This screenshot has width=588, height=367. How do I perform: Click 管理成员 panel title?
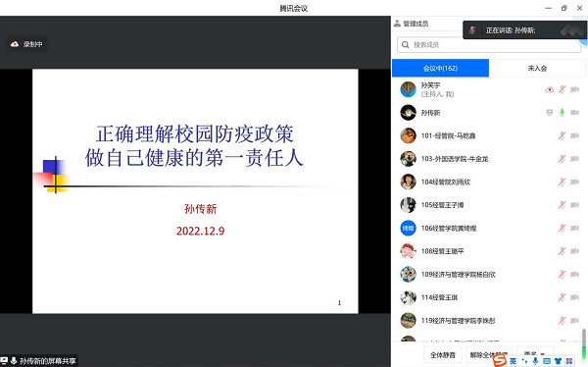tap(416, 24)
